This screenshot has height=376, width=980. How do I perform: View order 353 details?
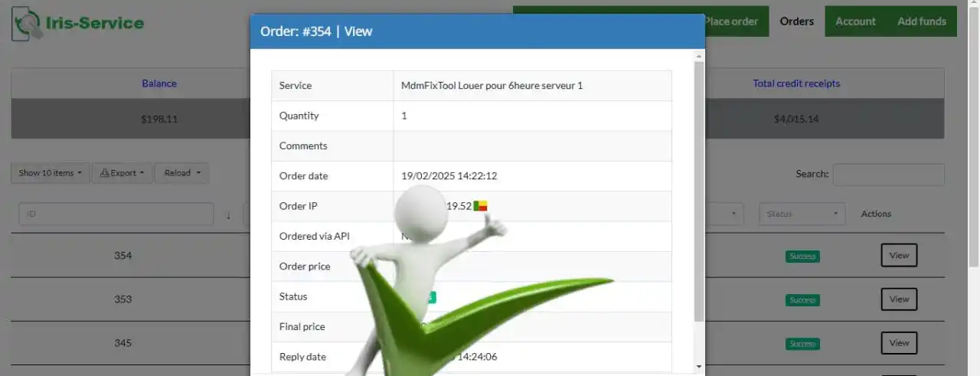tap(899, 299)
